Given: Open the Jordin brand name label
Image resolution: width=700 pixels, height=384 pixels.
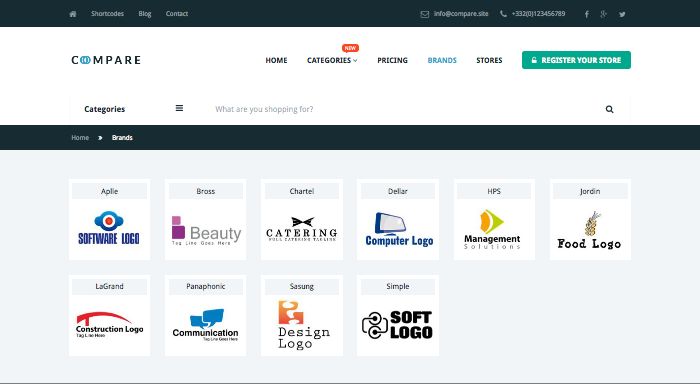Looking at the screenshot, I should tap(590, 191).
